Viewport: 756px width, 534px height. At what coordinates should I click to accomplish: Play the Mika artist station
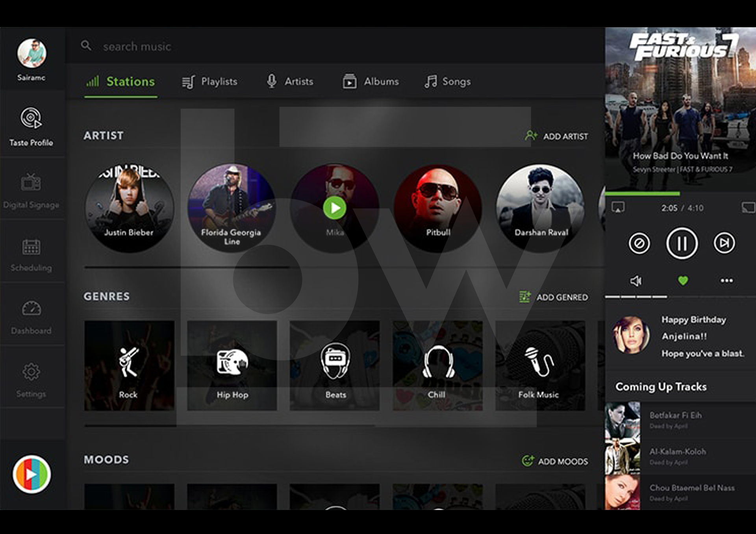(x=335, y=208)
